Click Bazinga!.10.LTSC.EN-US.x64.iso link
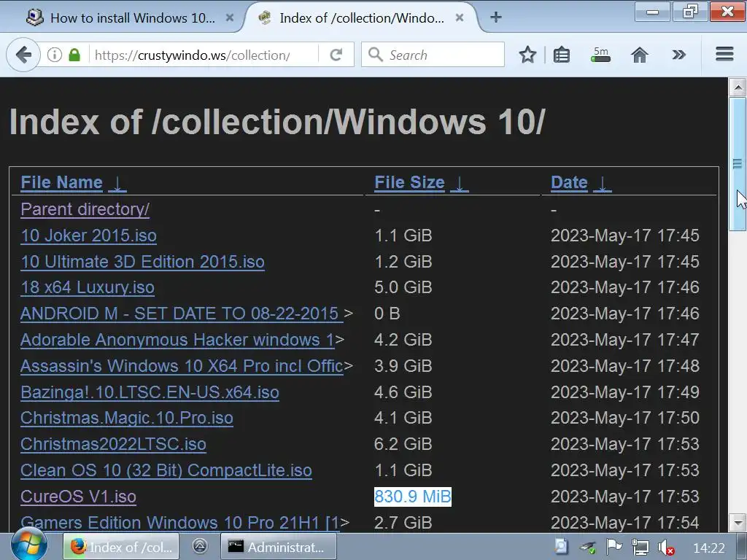Screen dimensions: 747x560 point(150,392)
